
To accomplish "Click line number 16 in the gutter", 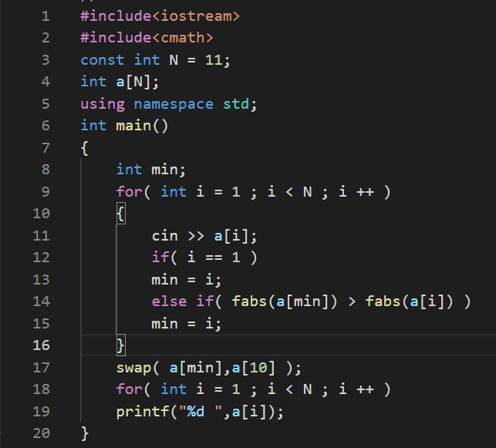I will tap(41, 345).
